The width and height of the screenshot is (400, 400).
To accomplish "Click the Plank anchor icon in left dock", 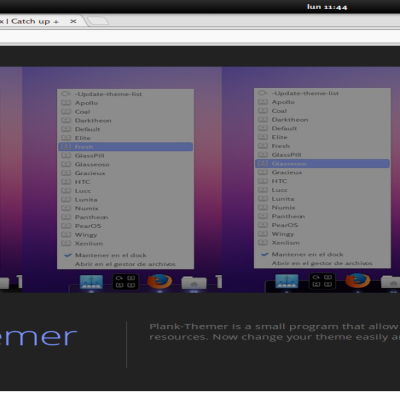I will click(x=91, y=282).
